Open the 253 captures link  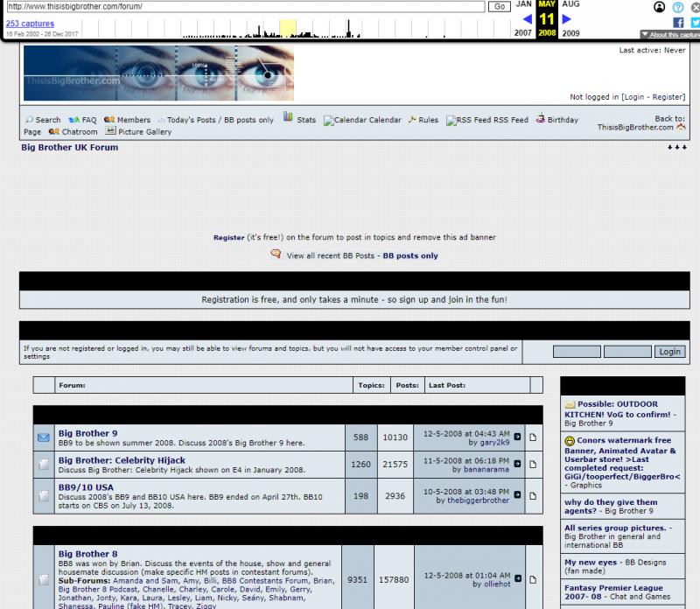pos(30,24)
